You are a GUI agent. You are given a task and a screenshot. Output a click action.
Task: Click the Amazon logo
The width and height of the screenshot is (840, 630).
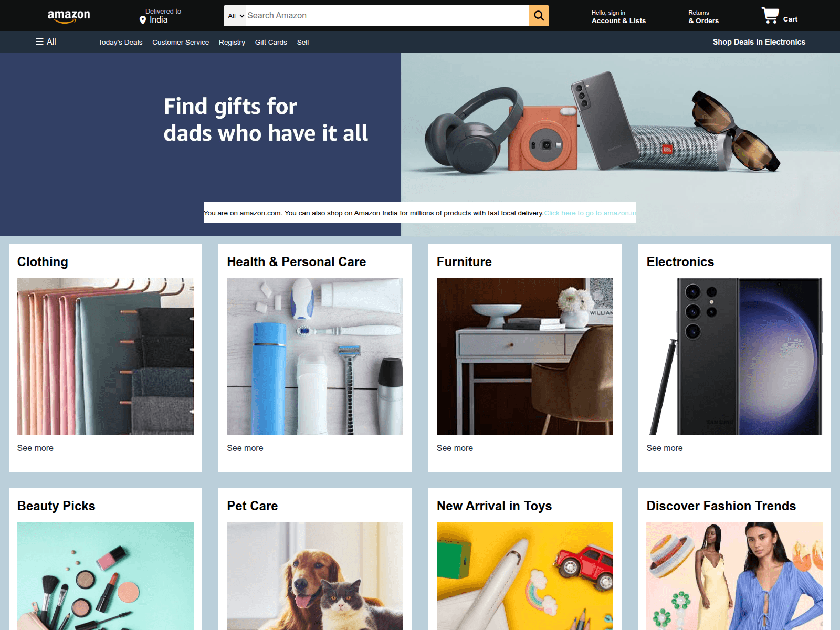[x=69, y=16]
